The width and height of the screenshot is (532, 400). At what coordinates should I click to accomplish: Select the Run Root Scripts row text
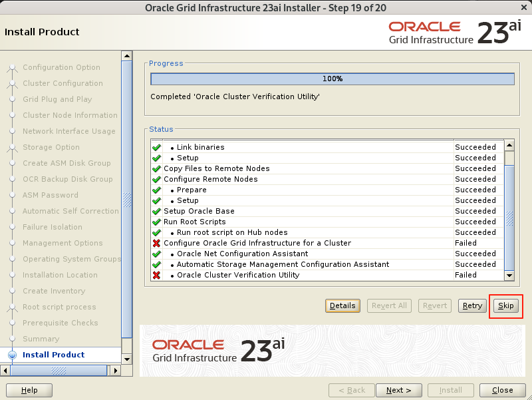point(194,222)
